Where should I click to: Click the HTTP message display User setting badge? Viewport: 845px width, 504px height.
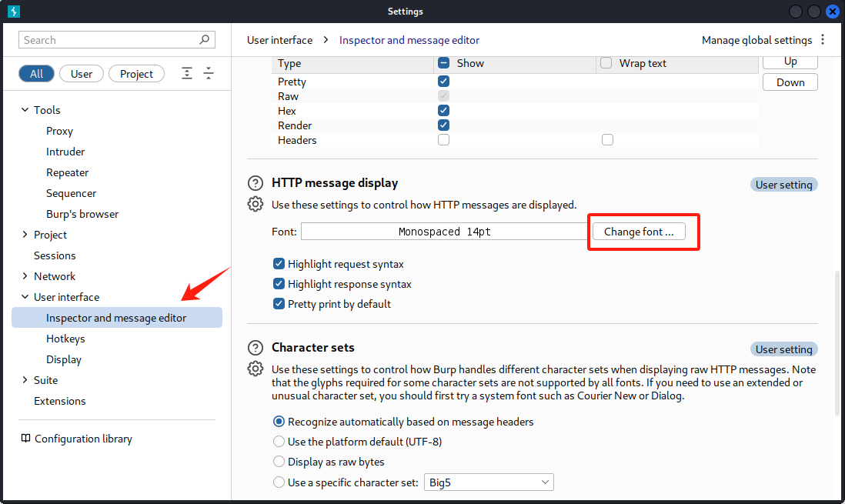783,185
